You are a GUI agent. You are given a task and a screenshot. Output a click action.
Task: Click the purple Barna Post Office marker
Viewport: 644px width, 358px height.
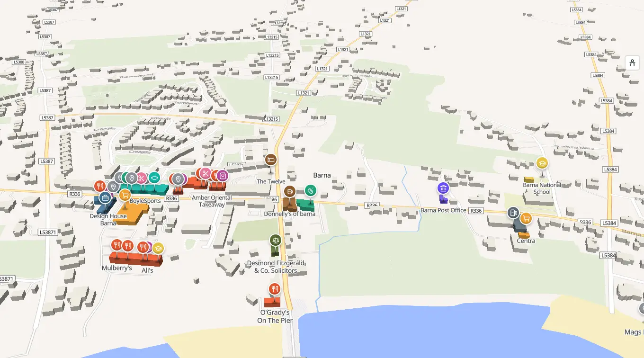click(443, 188)
